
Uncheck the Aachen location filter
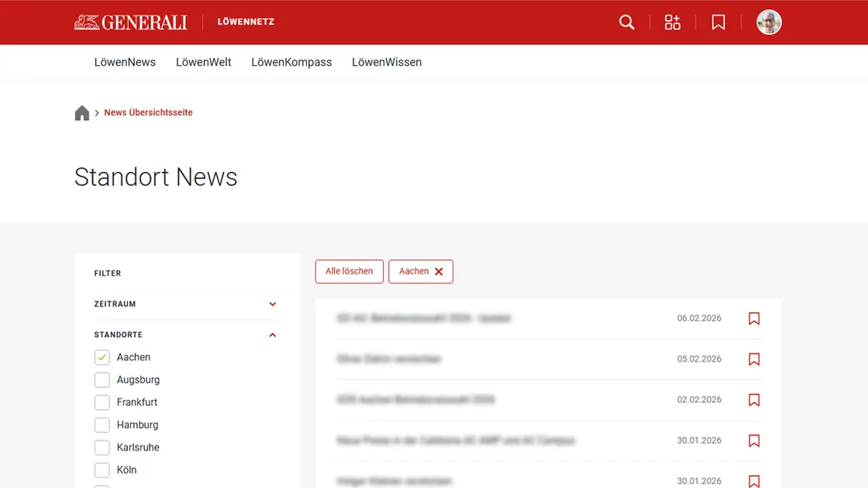coord(102,357)
